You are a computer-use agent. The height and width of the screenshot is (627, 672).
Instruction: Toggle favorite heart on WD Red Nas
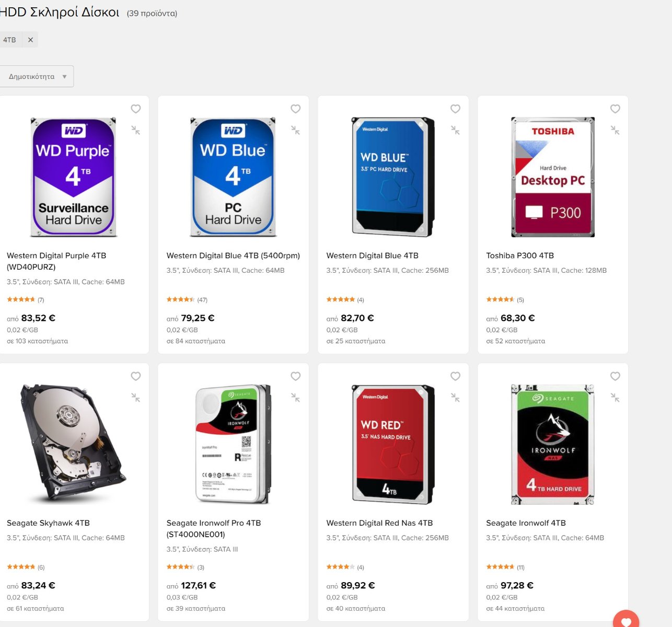455,376
